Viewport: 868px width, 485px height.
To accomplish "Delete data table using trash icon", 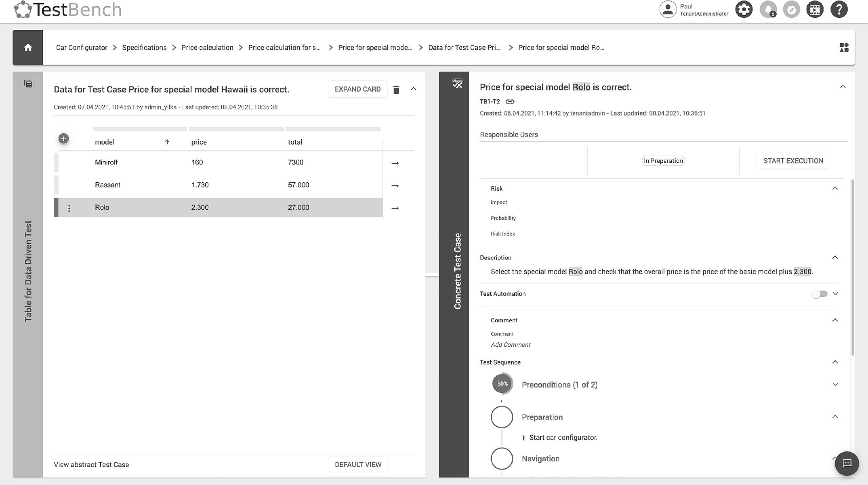I will [396, 90].
